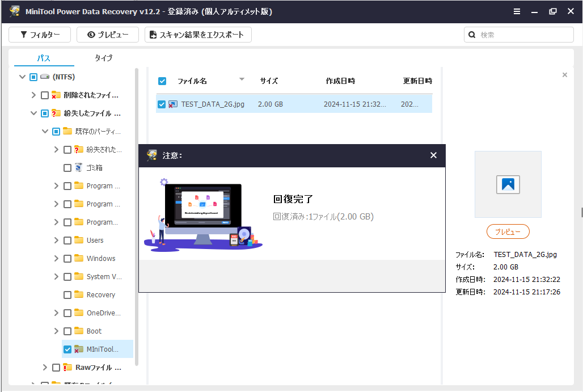Click the Recovery folder icon
Viewport: 583px width, 392px height.
(x=78, y=294)
